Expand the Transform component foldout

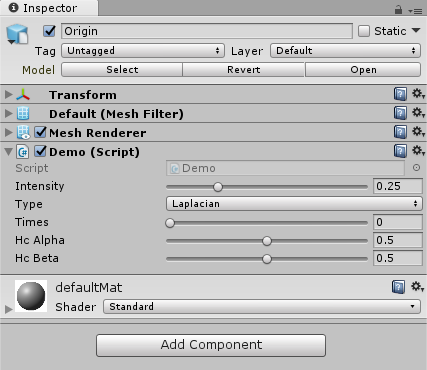(9, 95)
